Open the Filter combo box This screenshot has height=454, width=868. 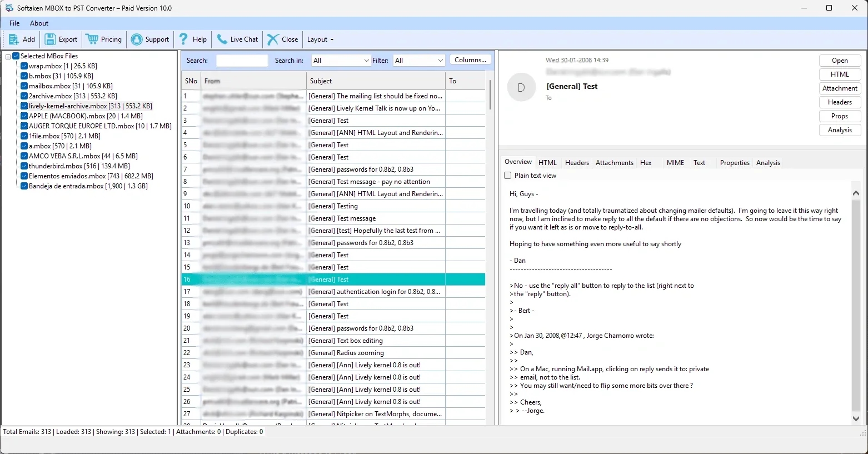click(x=419, y=61)
